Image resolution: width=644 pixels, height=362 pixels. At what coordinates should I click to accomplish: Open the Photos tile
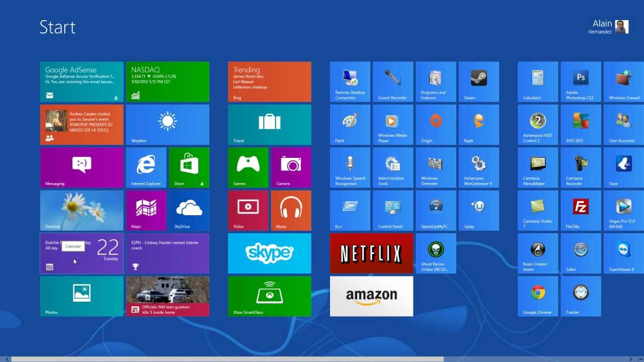[82, 296]
